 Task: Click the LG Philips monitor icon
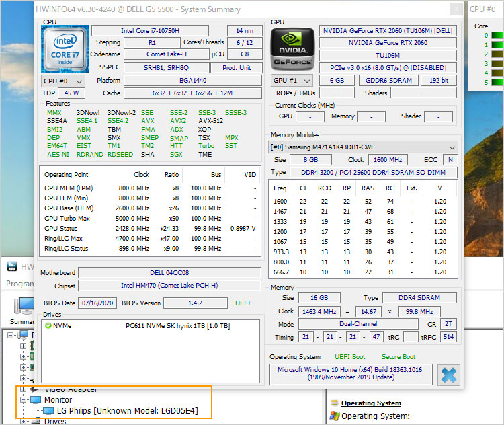click(x=48, y=411)
